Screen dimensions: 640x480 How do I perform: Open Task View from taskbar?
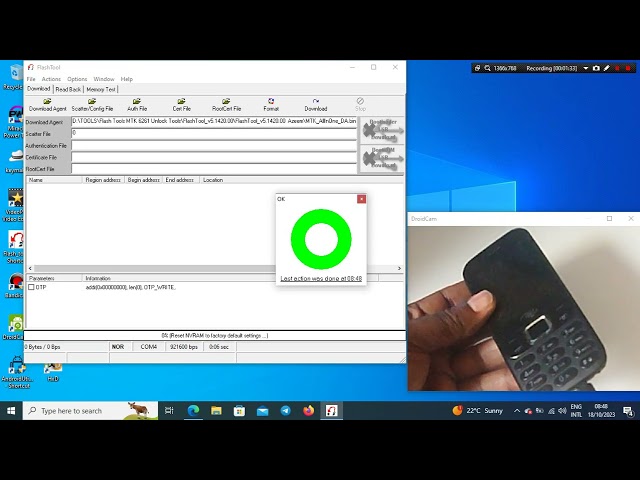(169, 411)
